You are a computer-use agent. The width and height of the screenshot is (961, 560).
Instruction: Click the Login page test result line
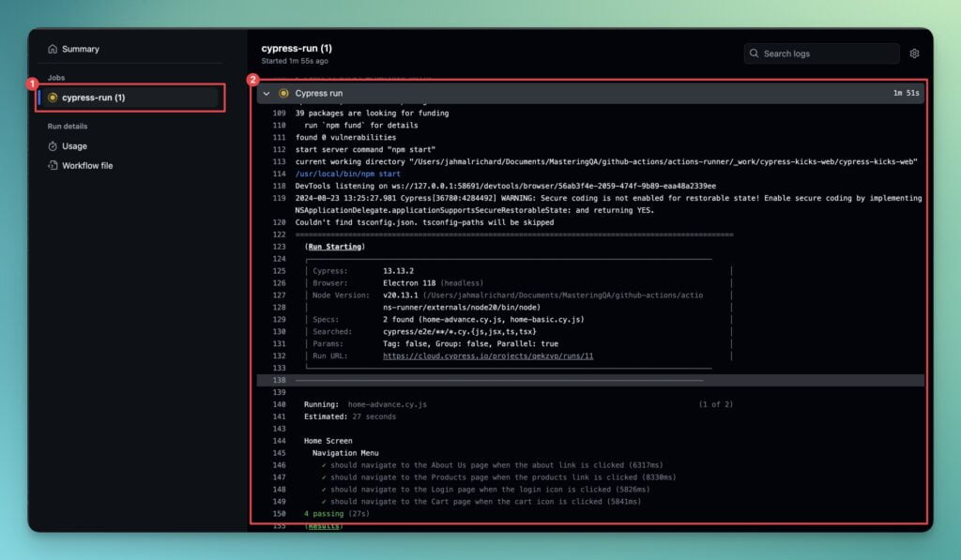point(485,490)
